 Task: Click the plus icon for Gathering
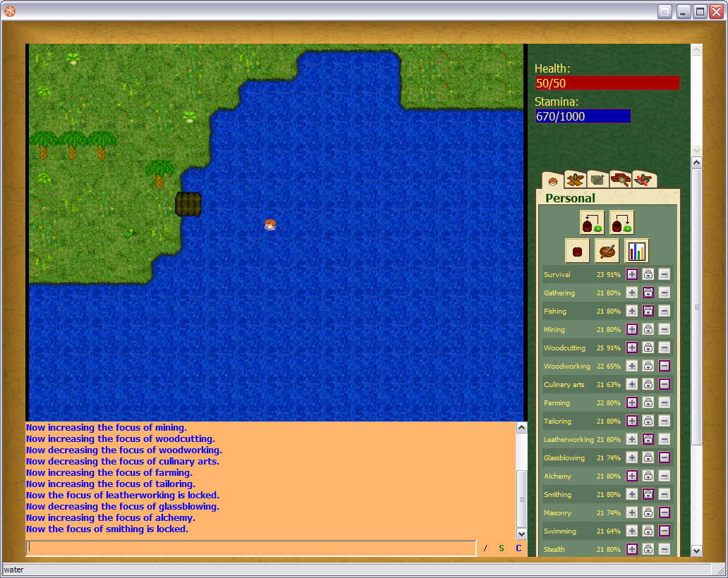(x=632, y=293)
